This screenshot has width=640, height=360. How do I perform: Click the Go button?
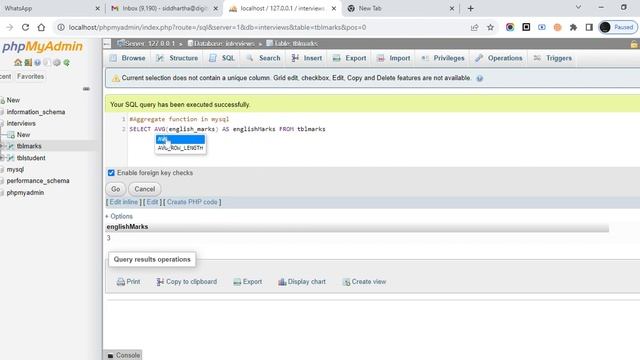pos(116,189)
